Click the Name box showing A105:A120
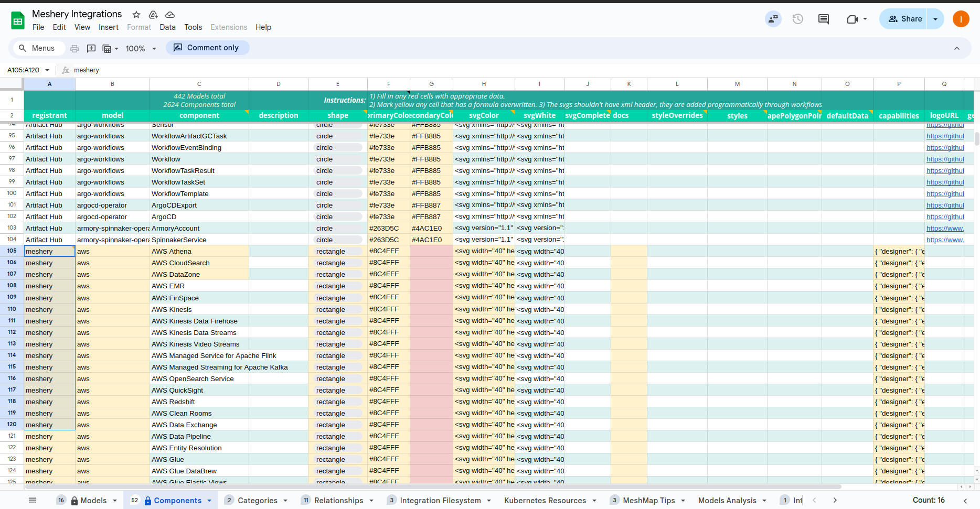 [x=24, y=70]
